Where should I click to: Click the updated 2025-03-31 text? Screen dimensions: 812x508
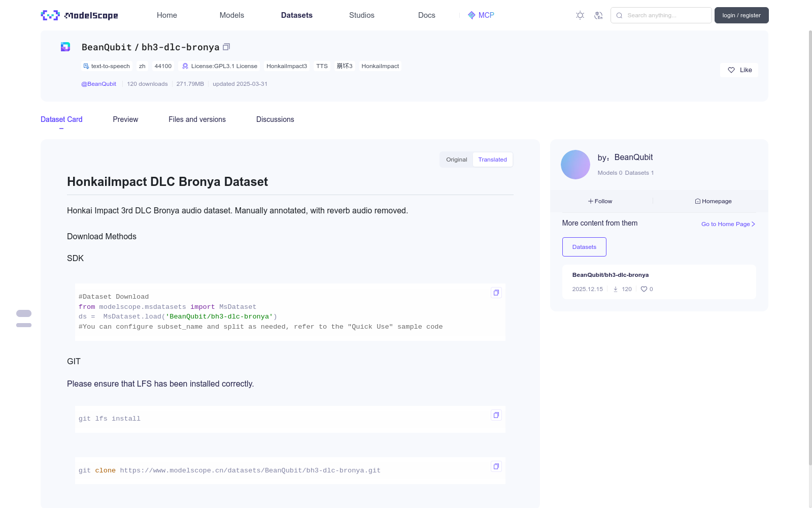tap(240, 84)
